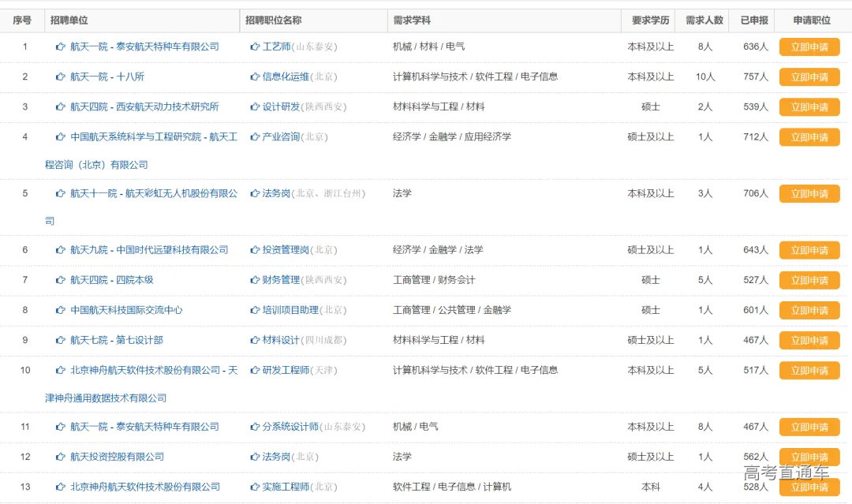
Task: Click the icon next to 分系统设计师 position
Action: click(x=254, y=426)
